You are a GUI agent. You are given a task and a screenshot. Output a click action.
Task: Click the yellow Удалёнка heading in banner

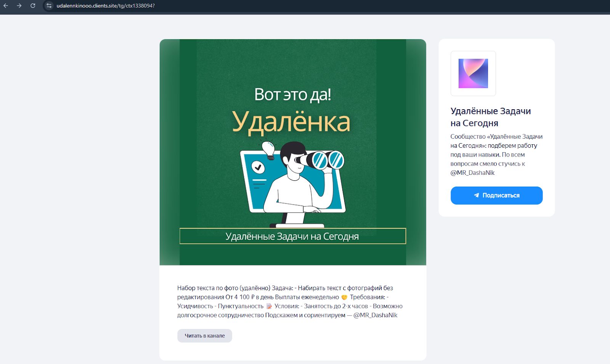coord(291,122)
